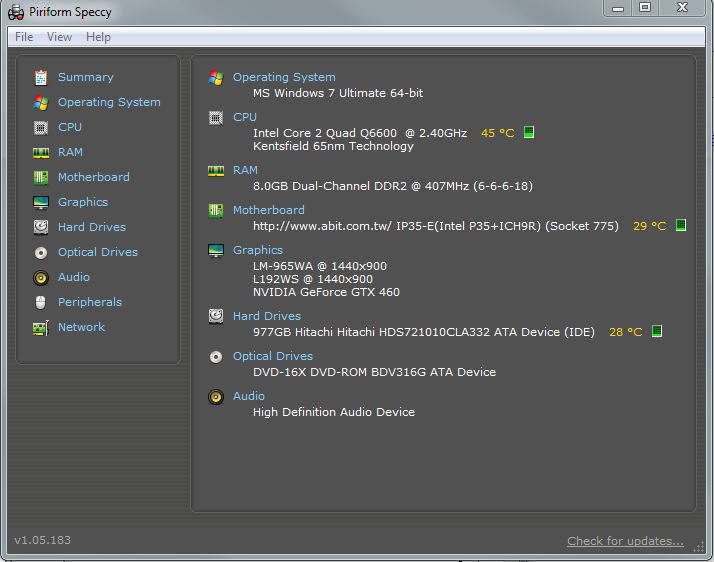Click the Graphics monitor icon in main panel
Screen dimensions: 714x562
click(x=216, y=250)
